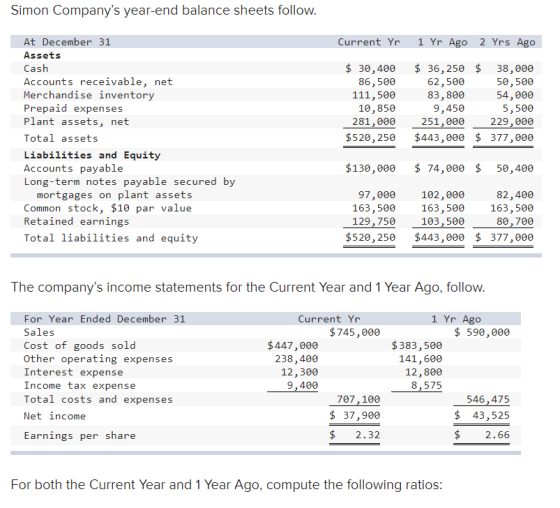
Task: Click cost of goods sold $383,500
Action: [416, 345]
